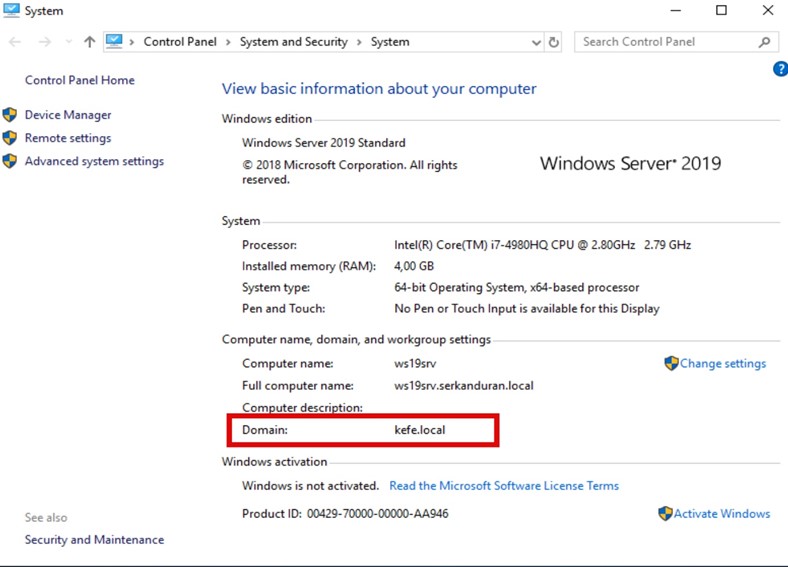Select 'No Pen or Touch Input' value
788x567 pixels.
(527, 309)
